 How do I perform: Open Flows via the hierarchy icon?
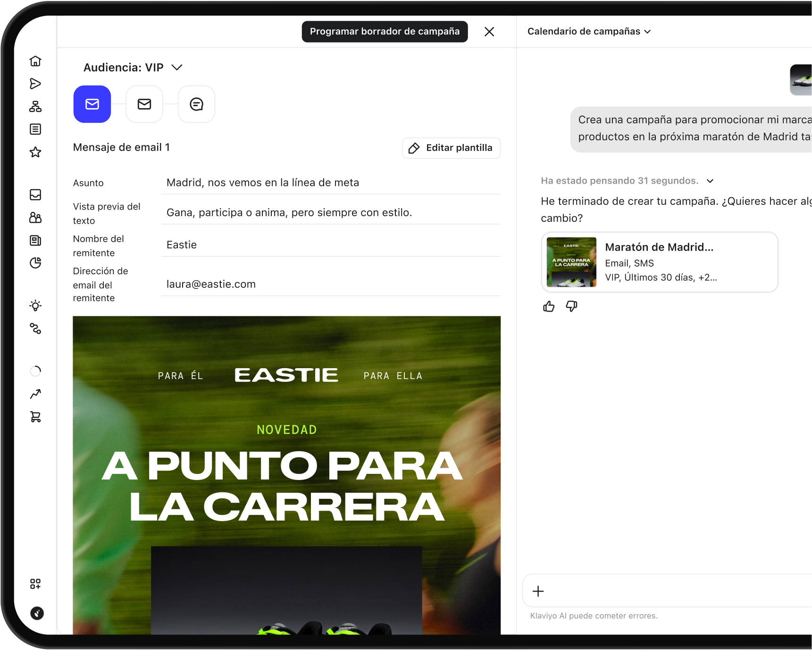pyautogui.click(x=35, y=106)
